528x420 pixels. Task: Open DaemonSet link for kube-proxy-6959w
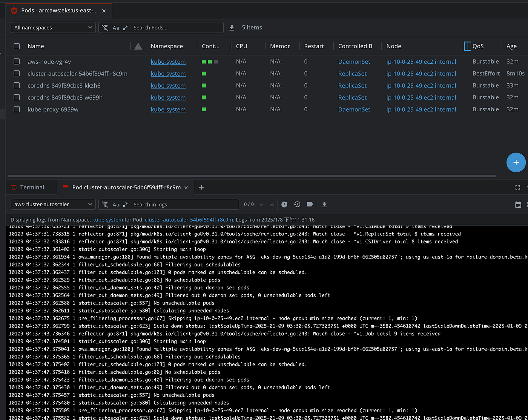354,109
